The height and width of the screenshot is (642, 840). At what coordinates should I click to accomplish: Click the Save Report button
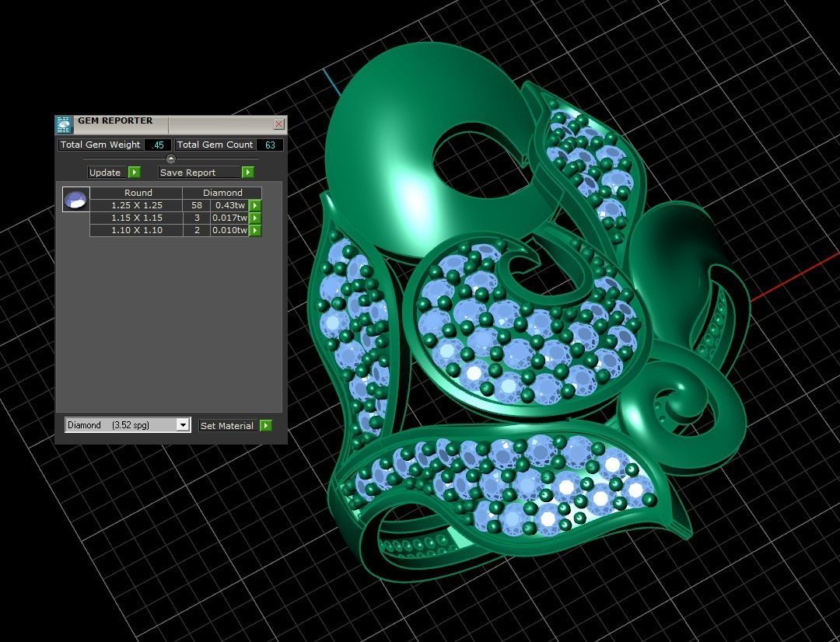coord(199,173)
